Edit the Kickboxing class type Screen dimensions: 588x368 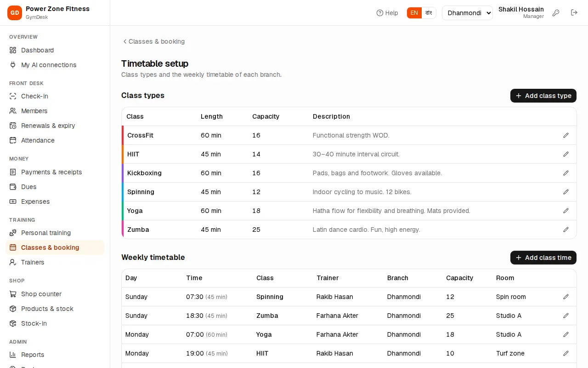click(566, 173)
